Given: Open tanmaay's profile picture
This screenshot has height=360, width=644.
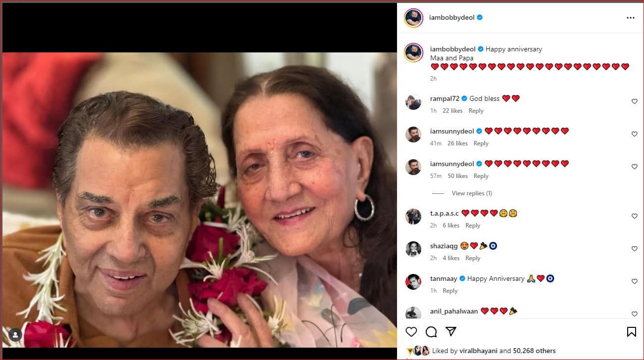Looking at the screenshot, I should tap(413, 282).
